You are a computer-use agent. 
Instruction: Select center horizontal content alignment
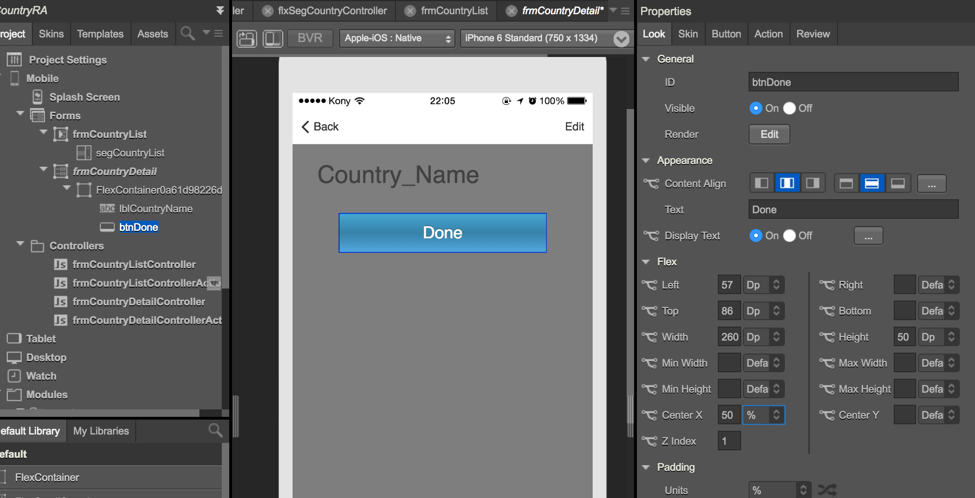[787, 183]
